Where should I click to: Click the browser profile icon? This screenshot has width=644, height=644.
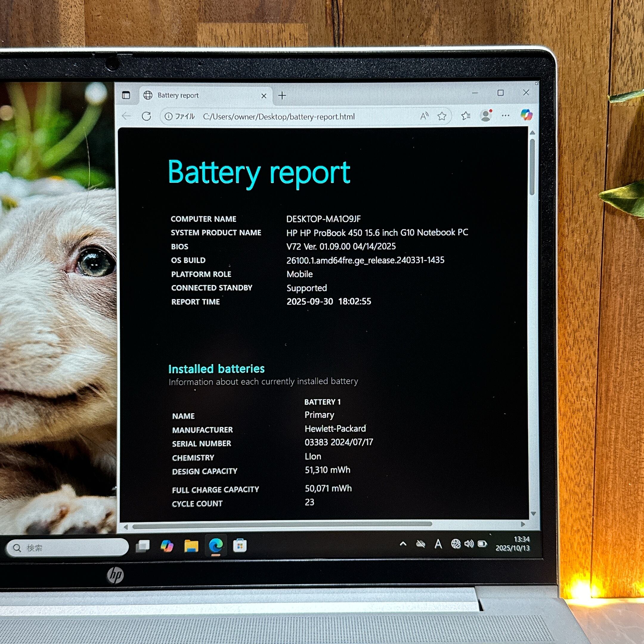pyautogui.click(x=486, y=115)
